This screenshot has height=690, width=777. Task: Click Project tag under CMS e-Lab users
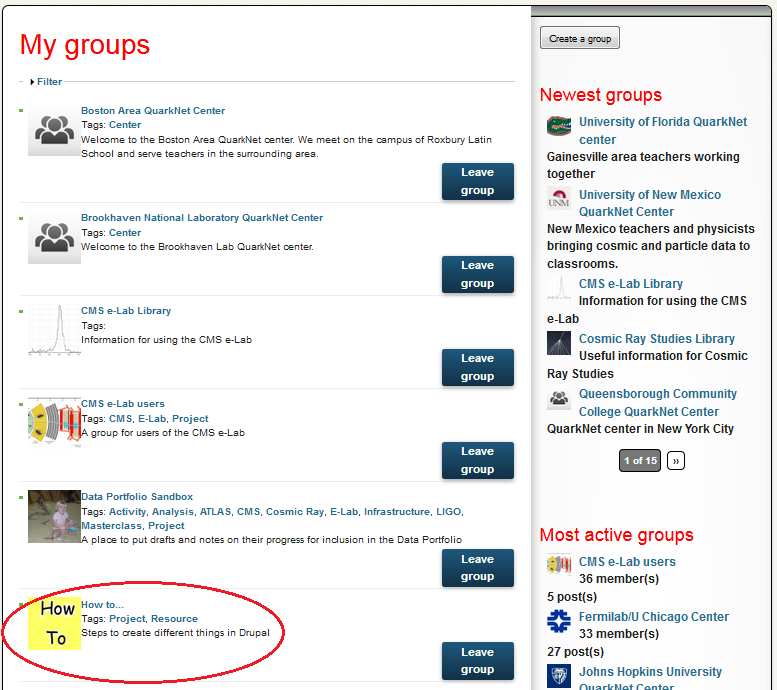click(190, 418)
